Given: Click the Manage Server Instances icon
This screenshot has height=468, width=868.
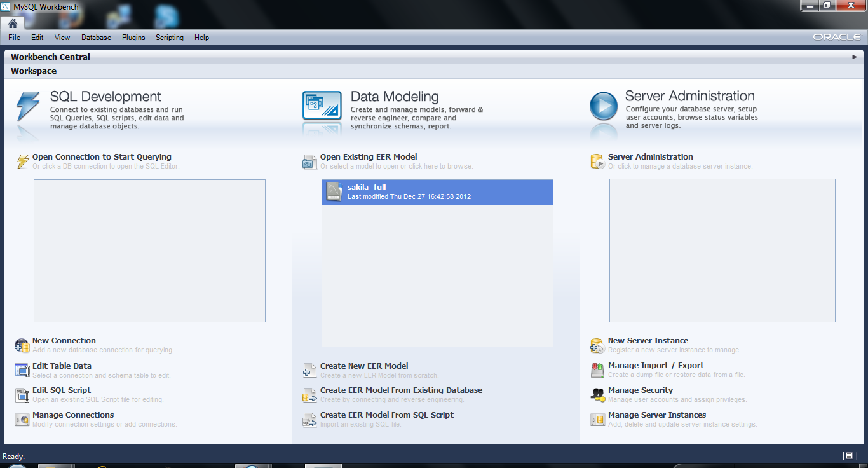Looking at the screenshot, I should point(597,420).
